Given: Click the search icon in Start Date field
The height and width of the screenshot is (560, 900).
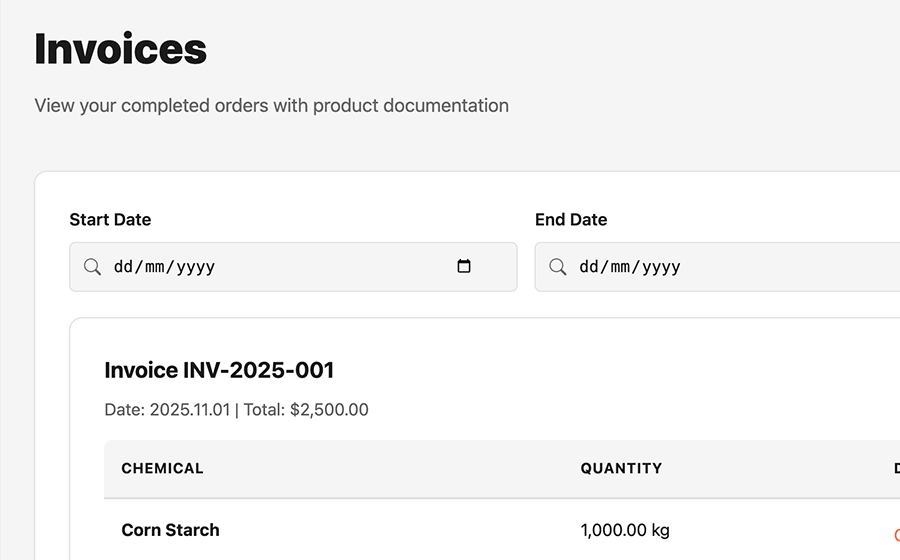Looking at the screenshot, I should 92,267.
